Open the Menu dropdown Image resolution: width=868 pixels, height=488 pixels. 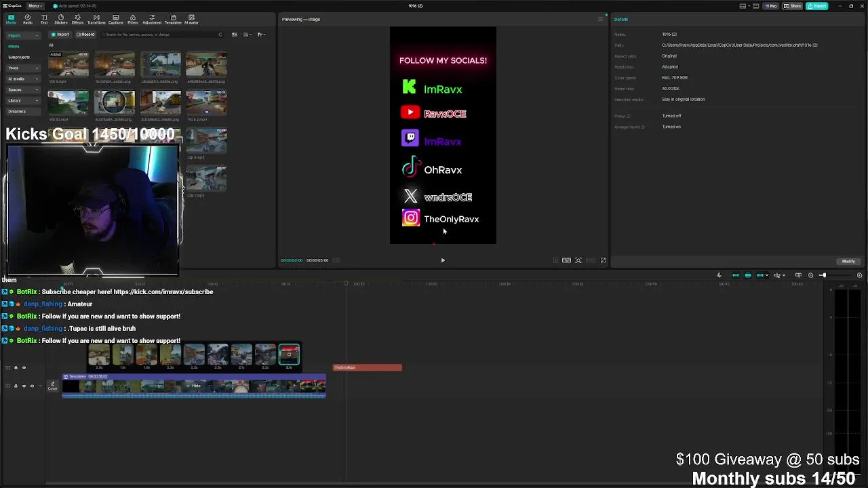click(x=35, y=6)
